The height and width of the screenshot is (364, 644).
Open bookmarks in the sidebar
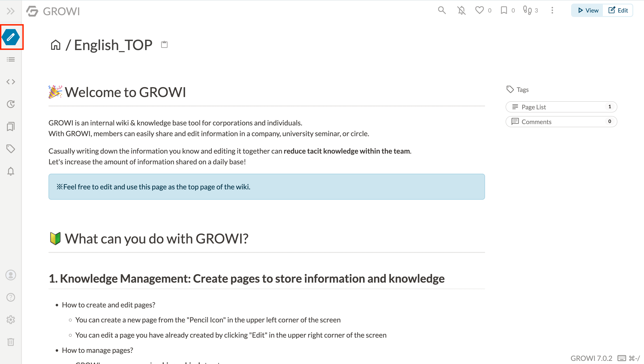coord(11,127)
